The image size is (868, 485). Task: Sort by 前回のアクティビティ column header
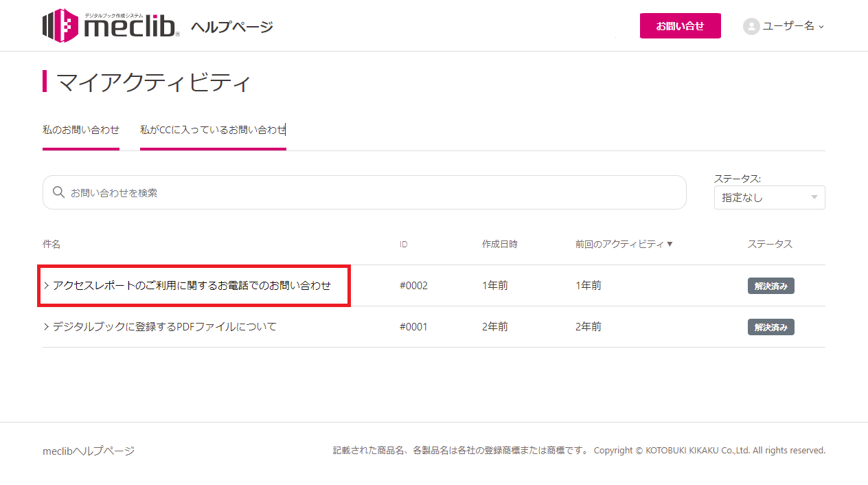[619, 245]
